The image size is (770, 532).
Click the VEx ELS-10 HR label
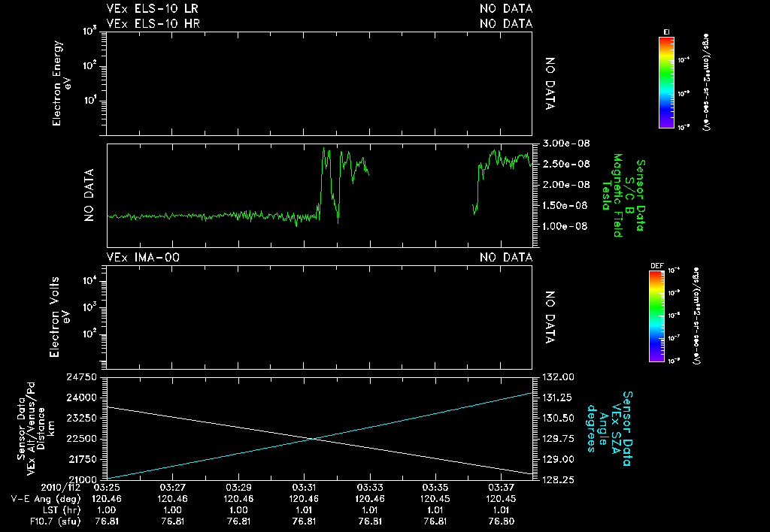153,23
